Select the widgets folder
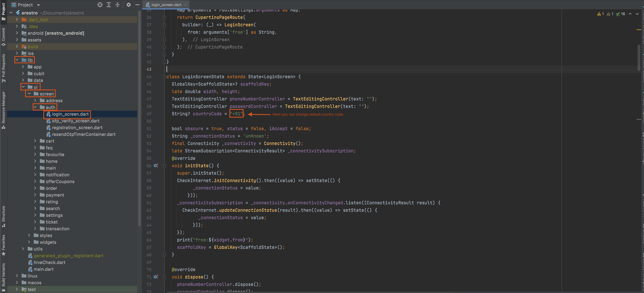The image size is (644, 293). tap(48, 242)
